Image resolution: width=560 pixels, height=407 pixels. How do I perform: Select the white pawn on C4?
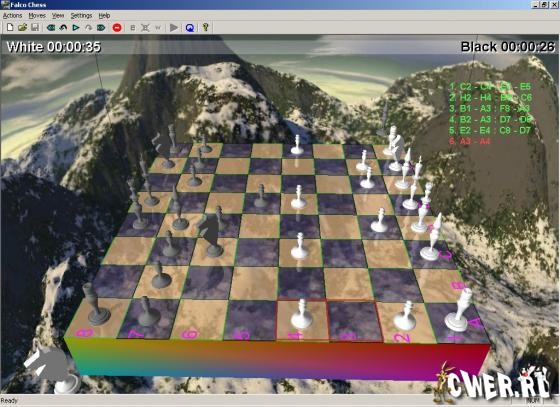pyautogui.click(x=299, y=246)
